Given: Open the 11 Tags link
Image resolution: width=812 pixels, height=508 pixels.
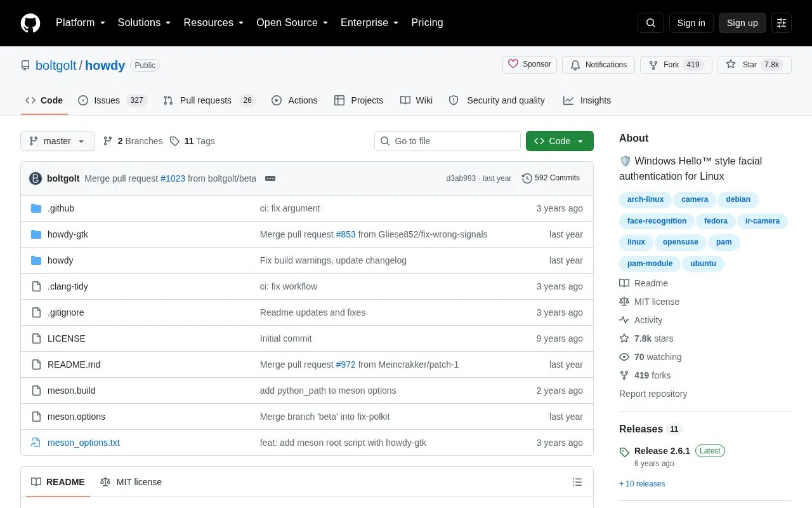Looking at the screenshot, I should click(192, 141).
